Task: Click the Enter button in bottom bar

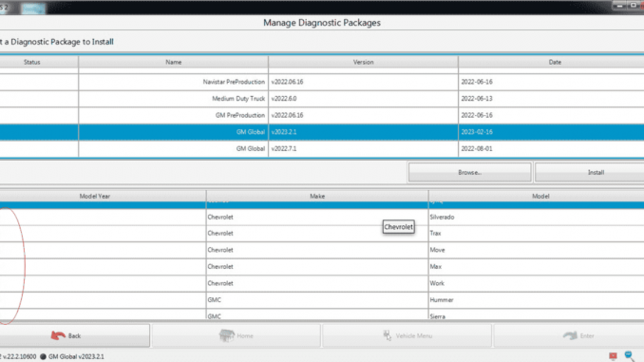Action: (569, 335)
